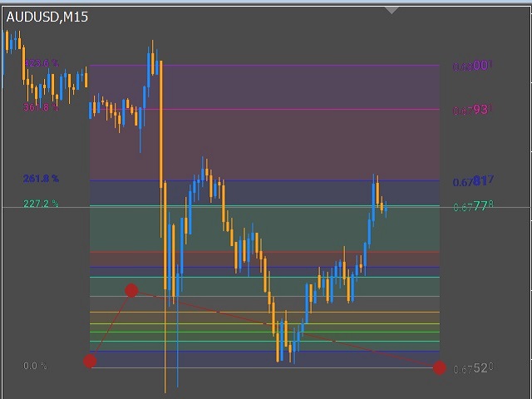Click the 0.6800 purple price label at top
The width and height of the screenshot is (532, 399).
click(473, 66)
